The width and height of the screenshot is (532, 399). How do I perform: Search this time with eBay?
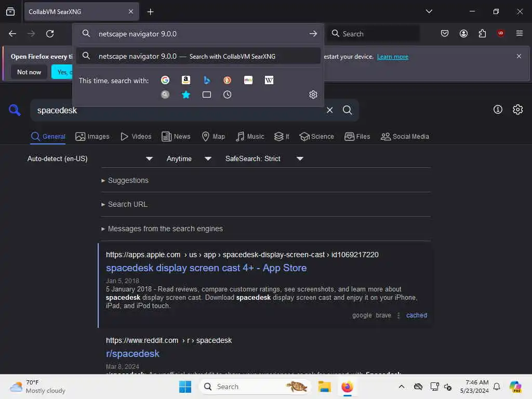(248, 80)
